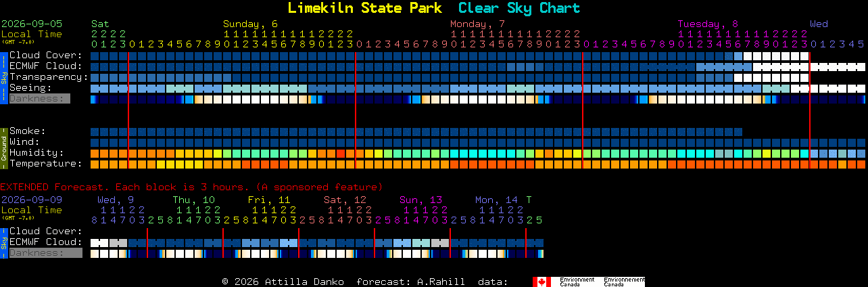The image size is (868, 287).
Task: Click the Environment Canada flag logo
Action: 588,282
